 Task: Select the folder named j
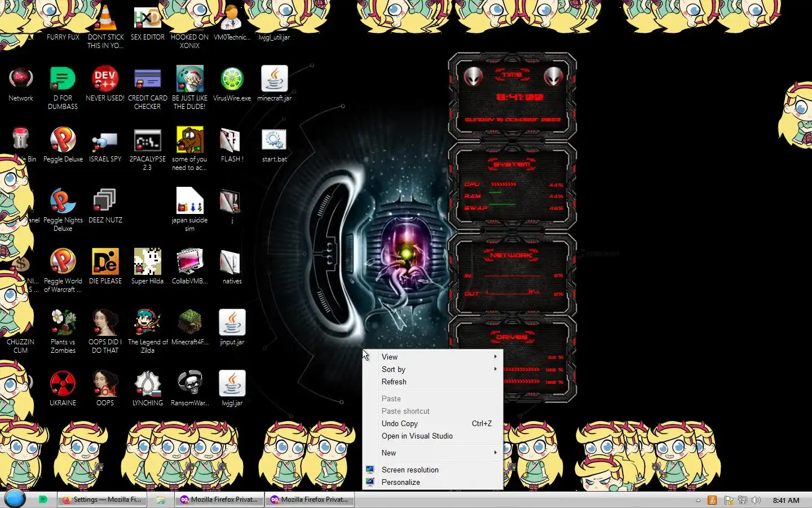click(232, 201)
